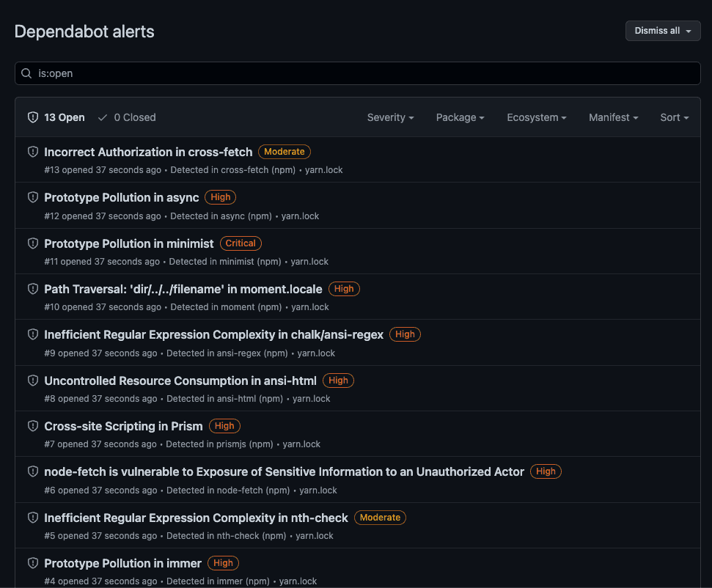Image resolution: width=712 pixels, height=588 pixels.
Task: Open the Sort dropdown menu
Action: tap(674, 117)
